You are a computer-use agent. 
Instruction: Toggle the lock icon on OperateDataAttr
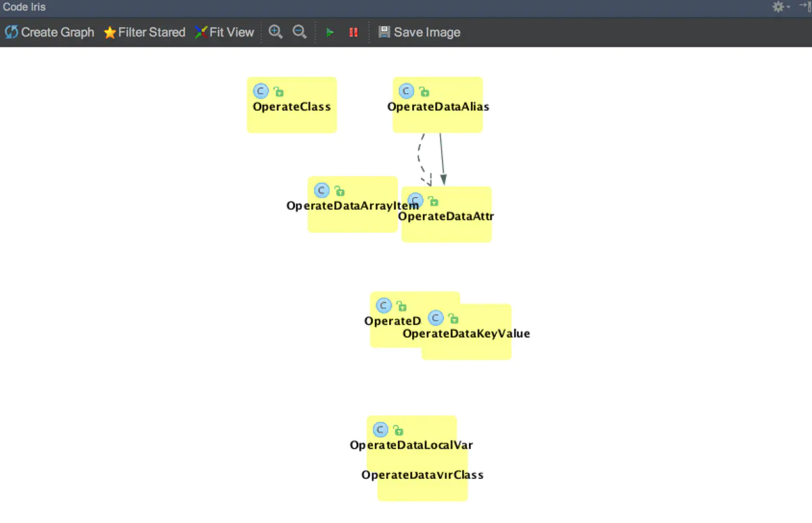433,201
